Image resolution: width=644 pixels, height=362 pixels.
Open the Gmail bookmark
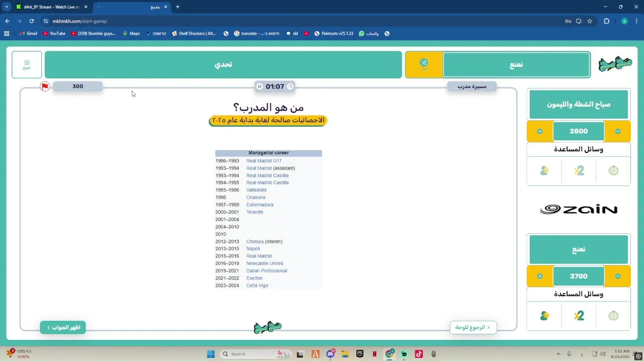point(28,34)
